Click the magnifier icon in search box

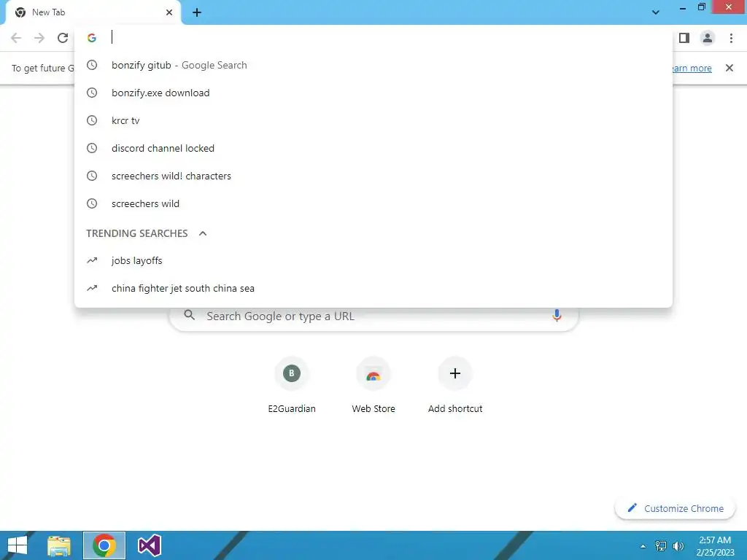point(189,315)
